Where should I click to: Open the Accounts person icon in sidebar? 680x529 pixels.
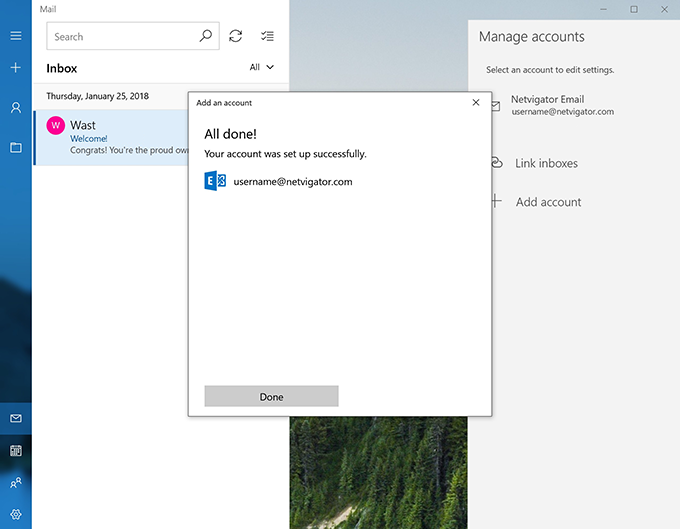tap(16, 108)
